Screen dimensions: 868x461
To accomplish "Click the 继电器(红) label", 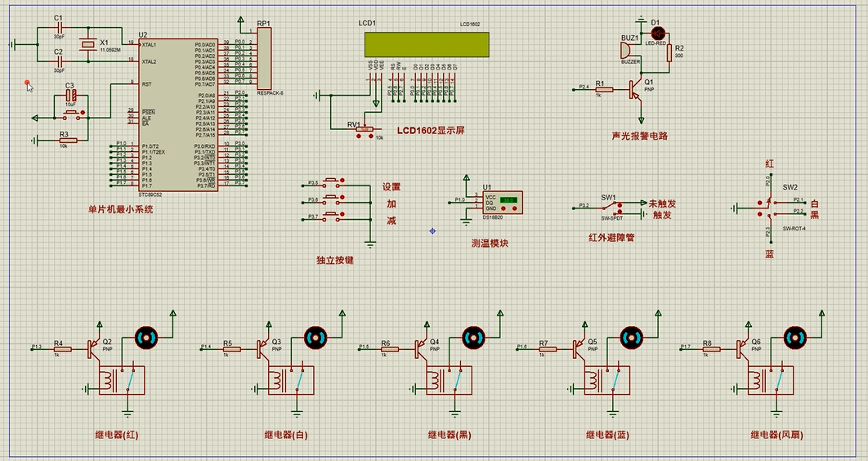I will click(117, 435).
